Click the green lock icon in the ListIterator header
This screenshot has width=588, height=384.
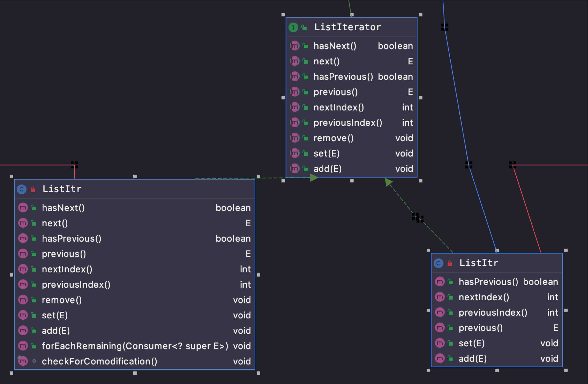(304, 27)
